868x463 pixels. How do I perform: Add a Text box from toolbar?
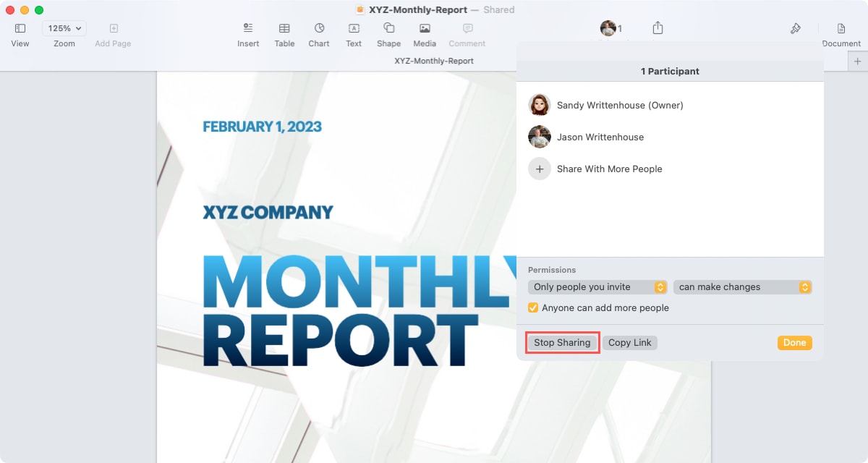(x=354, y=28)
